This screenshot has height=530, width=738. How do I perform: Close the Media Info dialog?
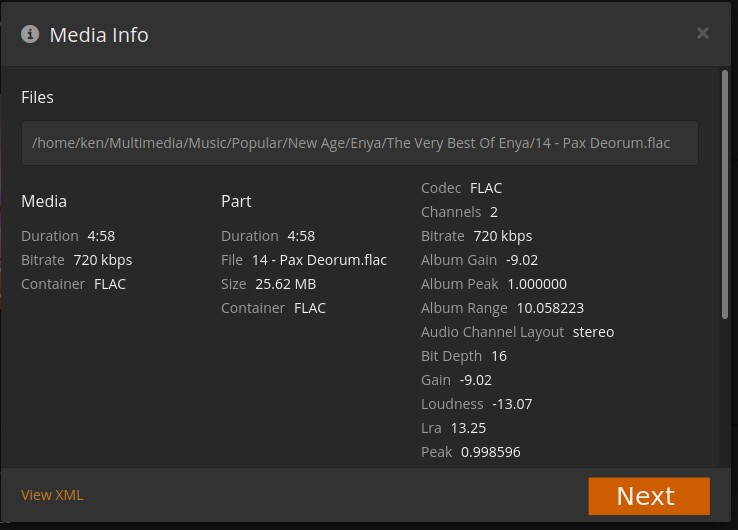pos(703,33)
